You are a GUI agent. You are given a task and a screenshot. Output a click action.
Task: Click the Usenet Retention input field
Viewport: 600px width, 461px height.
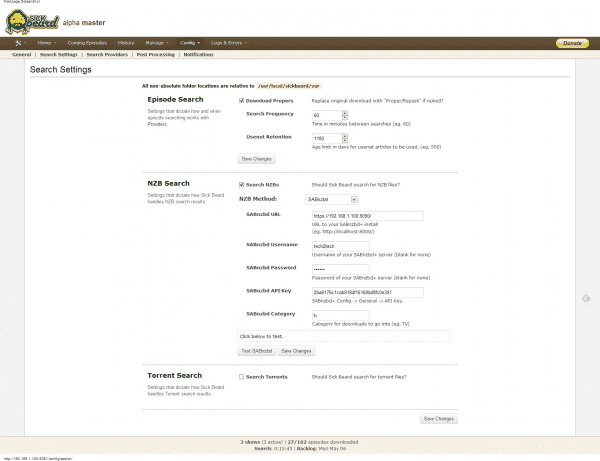[x=327, y=138]
